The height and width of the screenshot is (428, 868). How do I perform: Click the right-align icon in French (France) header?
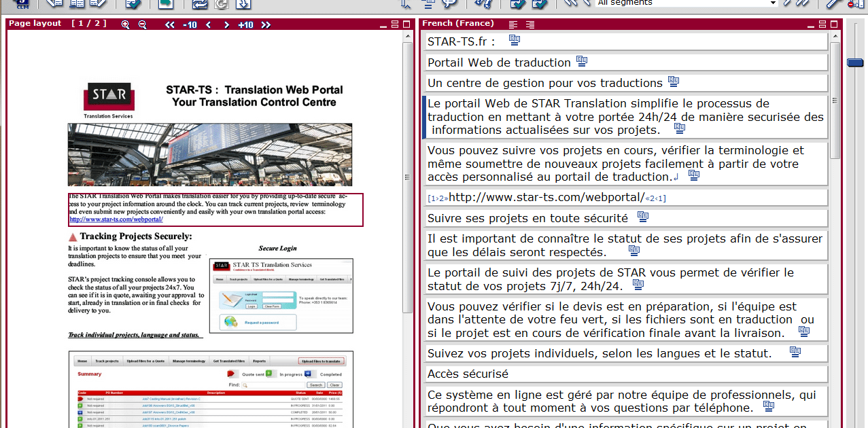click(x=530, y=24)
